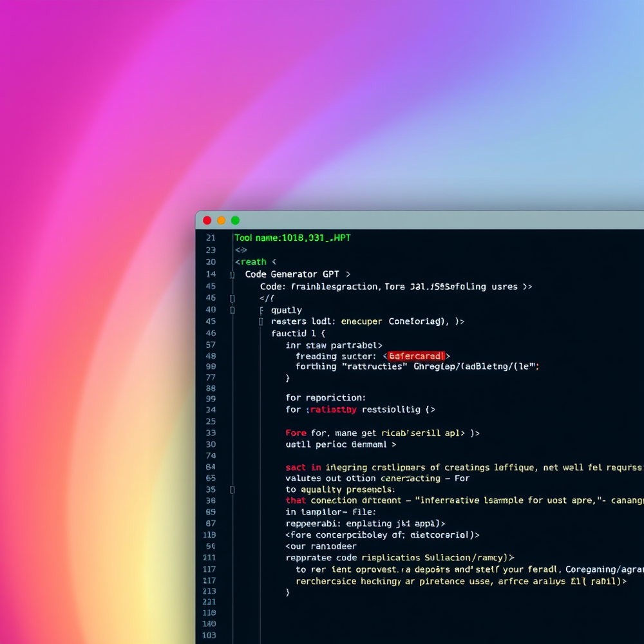
Task: Click line number 213 in gutter
Action: 209,591
